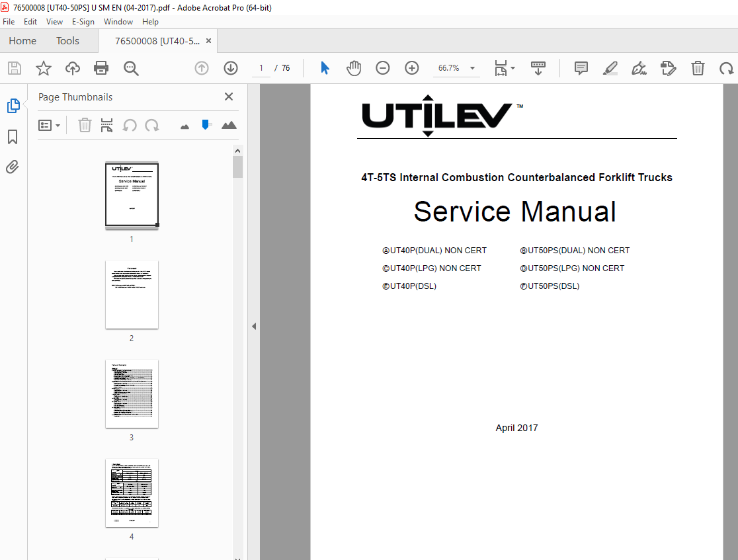Open the Attachments paperclip panel

click(x=13, y=167)
